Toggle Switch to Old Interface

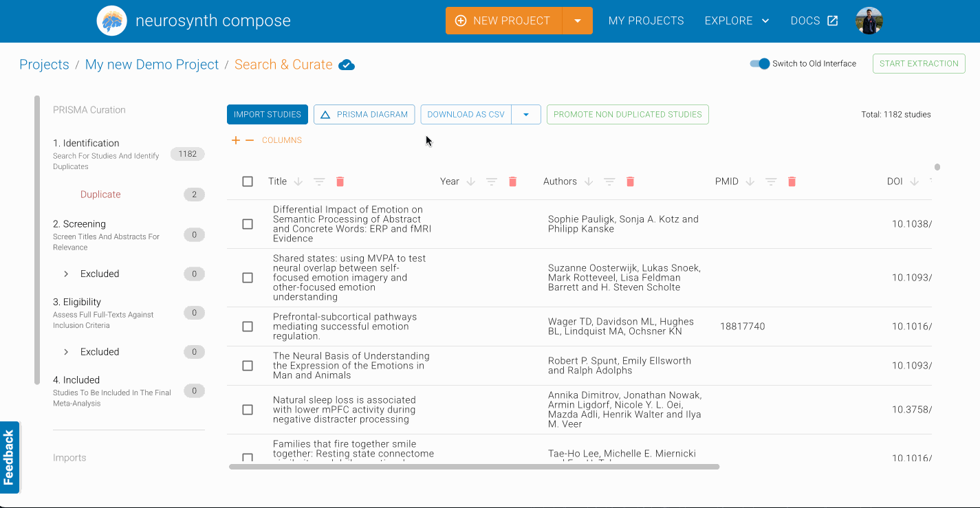(x=760, y=63)
